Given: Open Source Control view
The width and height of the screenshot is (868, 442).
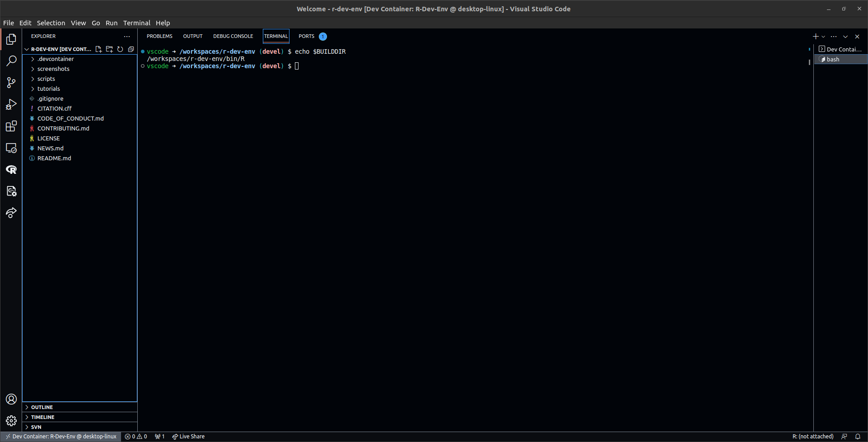Looking at the screenshot, I should [11, 83].
